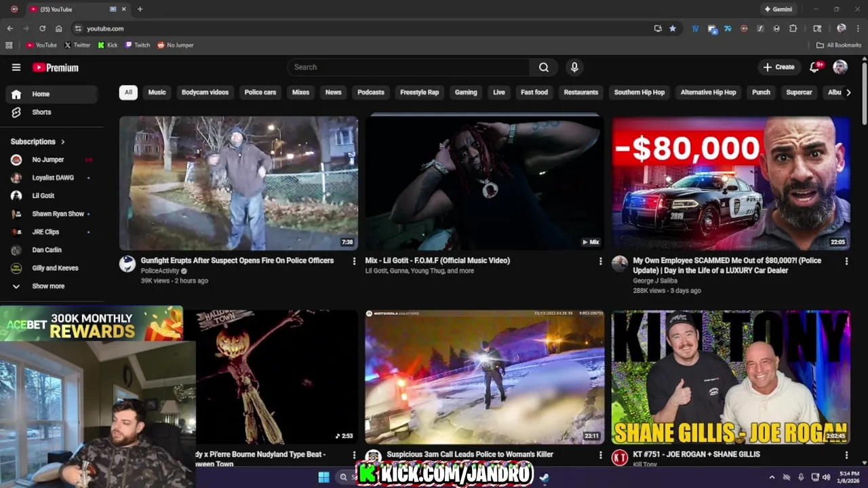
Task: Click the Create button
Action: [x=778, y=67]
